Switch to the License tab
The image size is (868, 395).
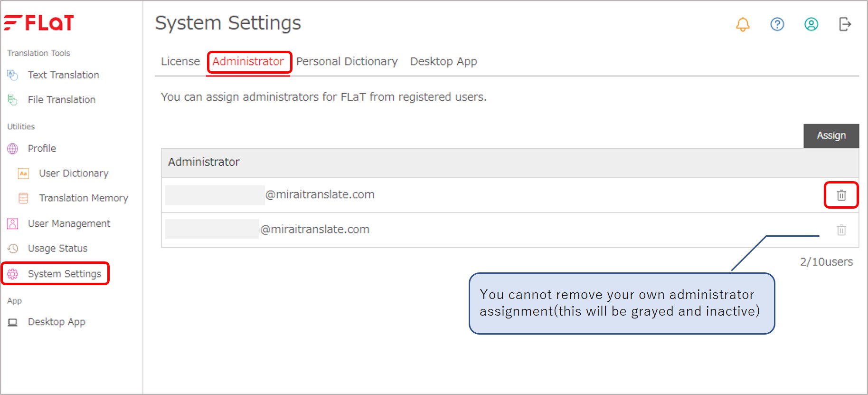click(x=180, y=61)
